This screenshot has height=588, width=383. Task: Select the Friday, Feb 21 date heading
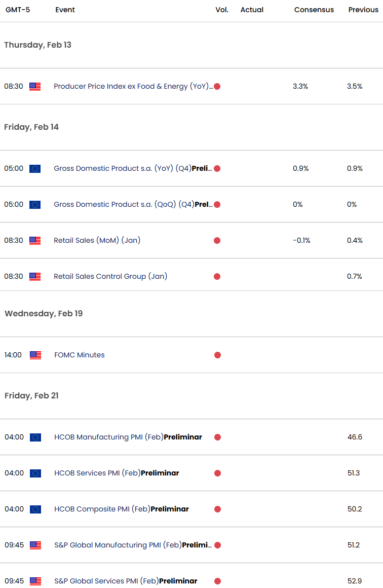31,396
